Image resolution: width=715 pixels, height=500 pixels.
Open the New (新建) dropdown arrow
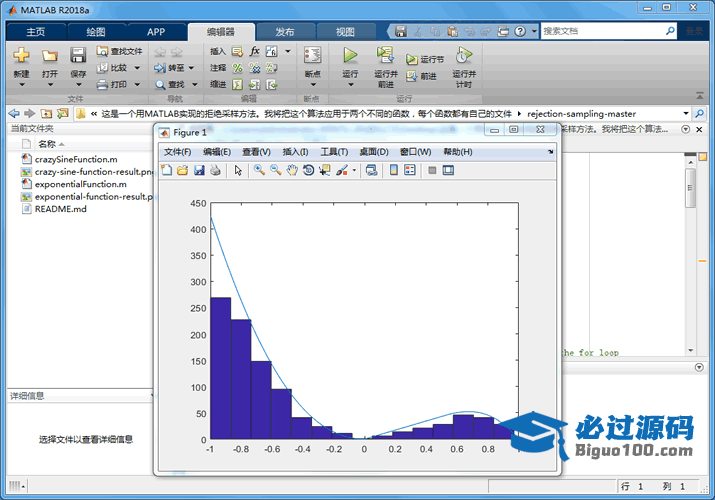tap(21, 85)
